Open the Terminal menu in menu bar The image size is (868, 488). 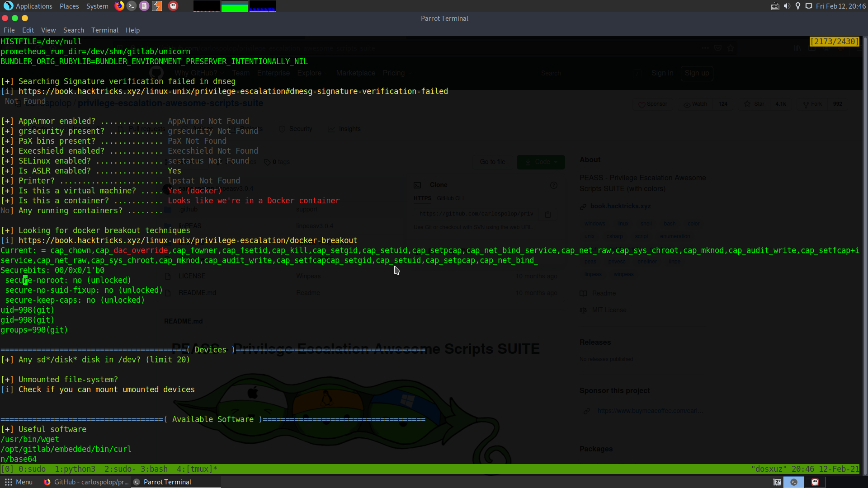[x=104, y=30]
